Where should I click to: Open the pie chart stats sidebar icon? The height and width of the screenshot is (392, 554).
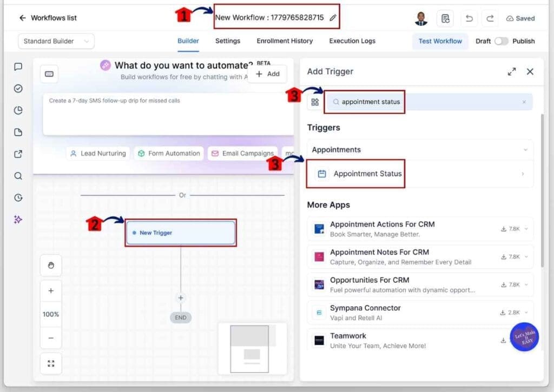[18, 110]
